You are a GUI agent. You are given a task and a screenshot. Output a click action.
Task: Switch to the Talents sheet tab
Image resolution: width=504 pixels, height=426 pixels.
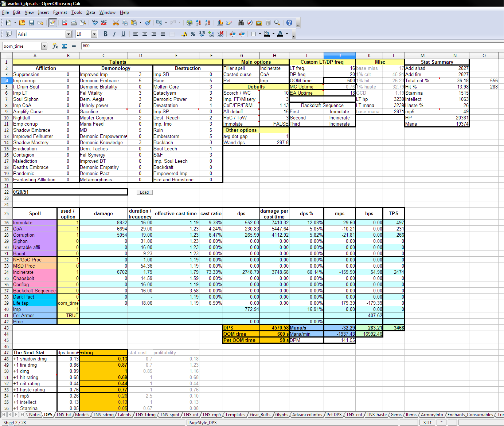(x=124, y=415)
